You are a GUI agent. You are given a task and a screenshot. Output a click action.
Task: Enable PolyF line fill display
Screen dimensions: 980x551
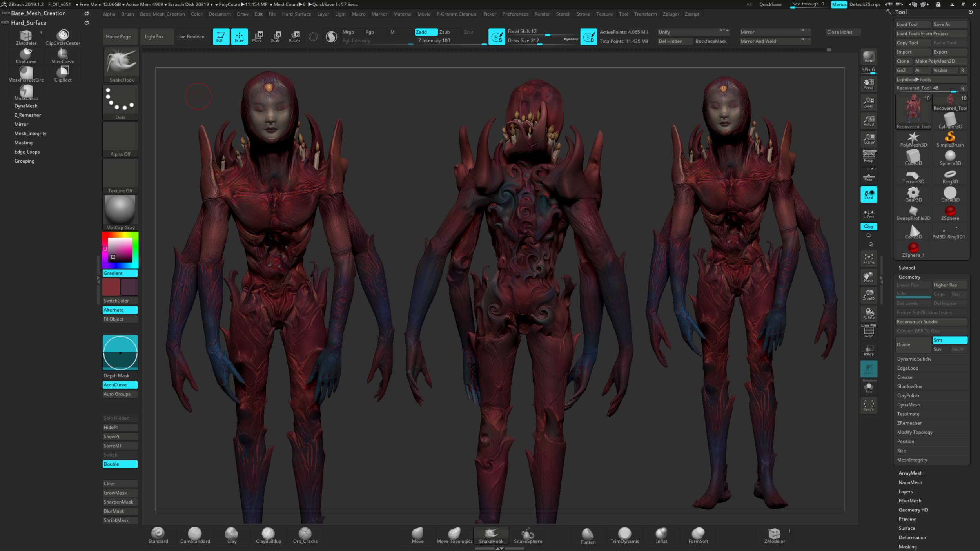point(869,332)
